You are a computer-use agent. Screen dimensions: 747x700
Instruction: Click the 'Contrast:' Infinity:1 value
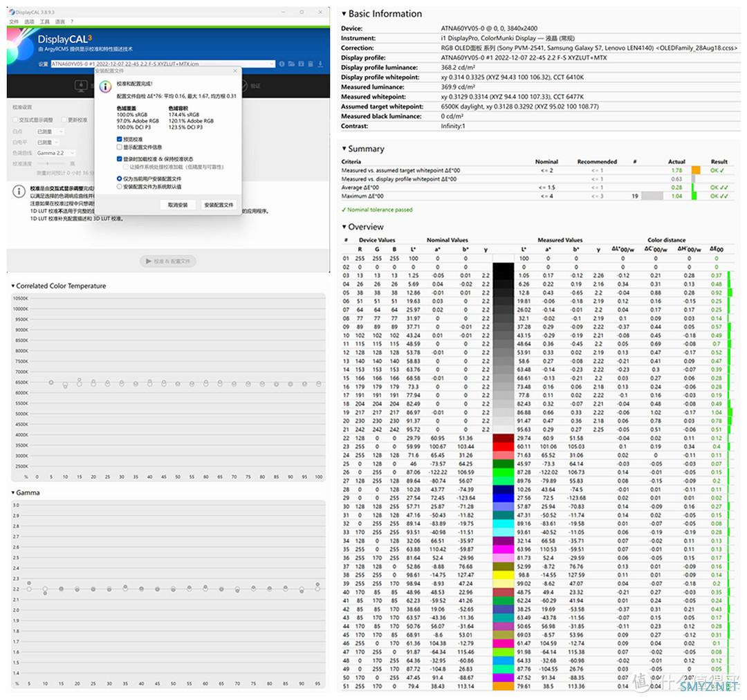[453, 127]
